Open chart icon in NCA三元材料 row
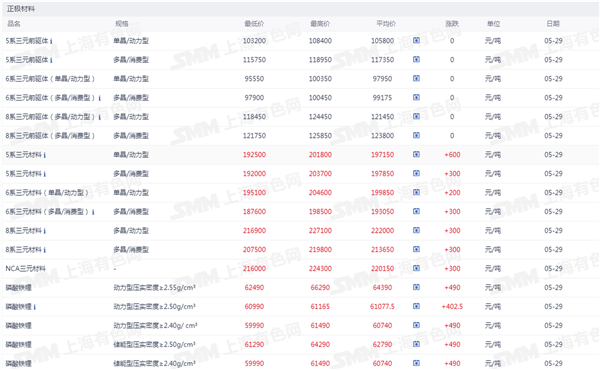Image resolution: width=600 pixels, height=370 pixels. click(x=416, y=268)
